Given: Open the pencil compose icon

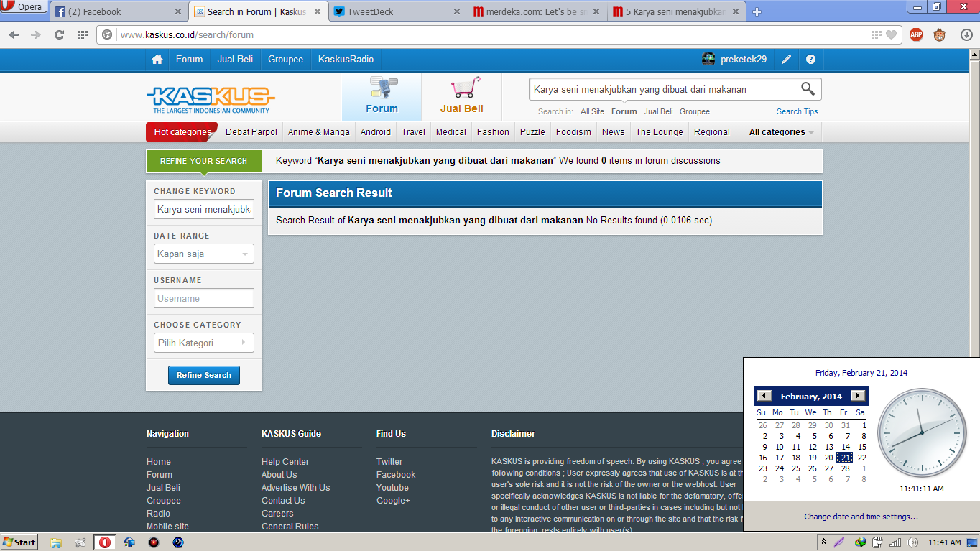Looking at the screenshot, I should (787, 60).
